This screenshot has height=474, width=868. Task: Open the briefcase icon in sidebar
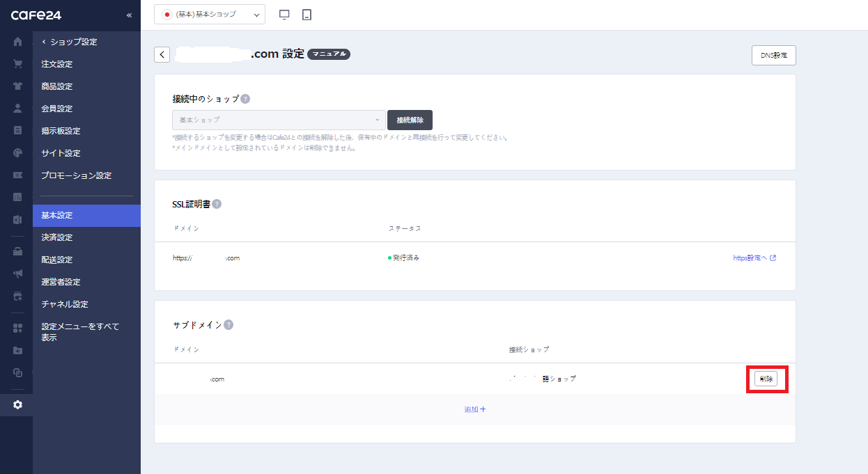tap(17, 251)
